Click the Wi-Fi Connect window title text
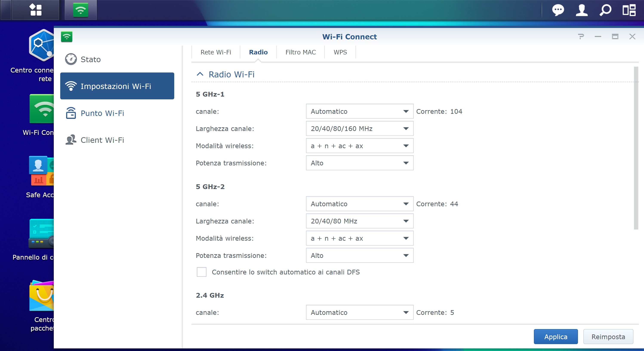The image size is (644, 351). [x=349, y=37]
